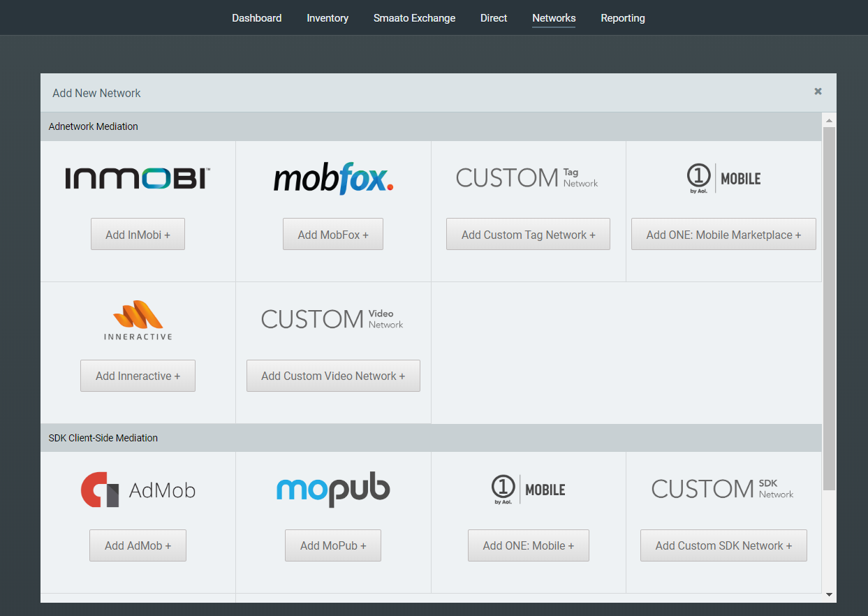868x616 pixels.
Task: Add the MobFox network
Action: 333,235
